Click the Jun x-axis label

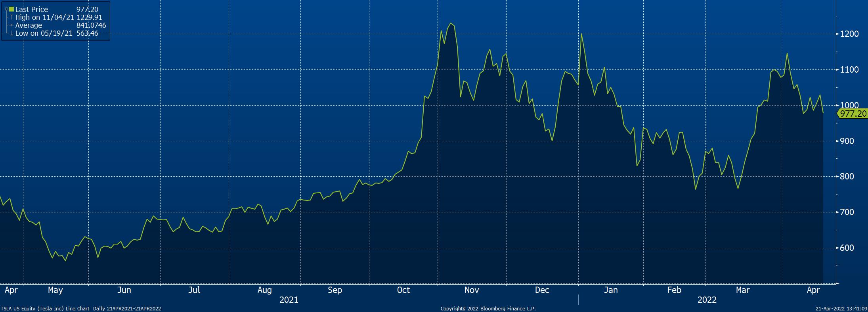(124, 291)
